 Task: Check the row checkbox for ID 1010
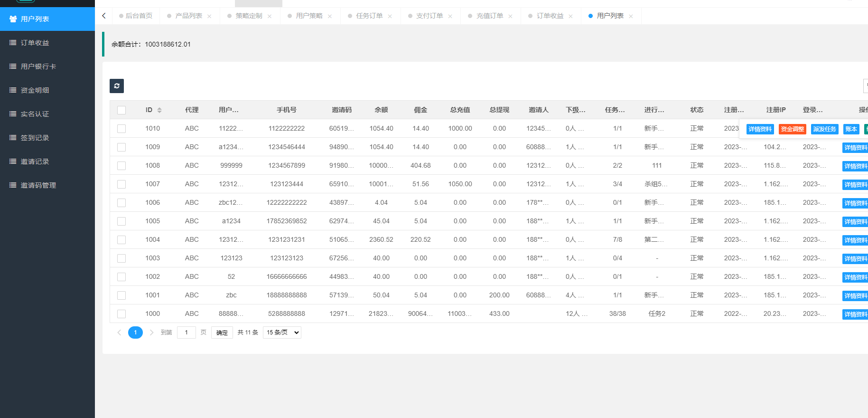coord(121,129)
